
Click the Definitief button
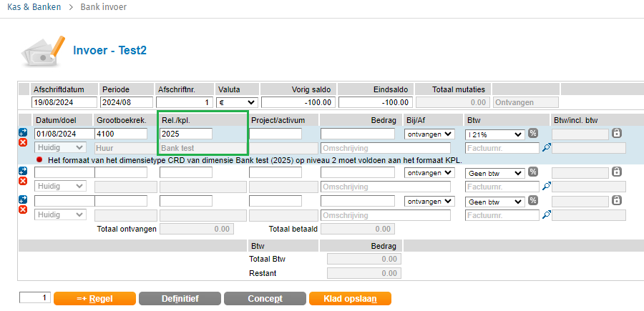pyautogui.click(x=180, y=298)
